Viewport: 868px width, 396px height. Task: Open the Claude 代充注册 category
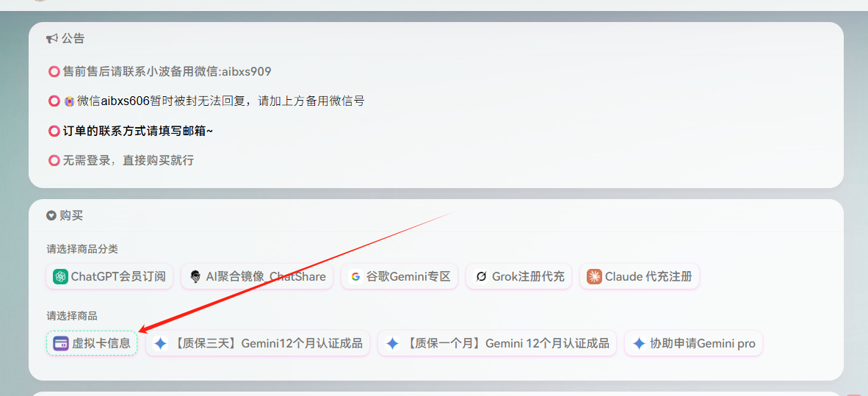(640, 276)
